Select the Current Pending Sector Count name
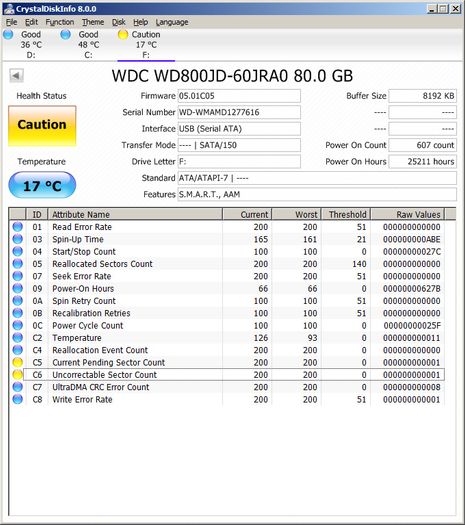 108,362
